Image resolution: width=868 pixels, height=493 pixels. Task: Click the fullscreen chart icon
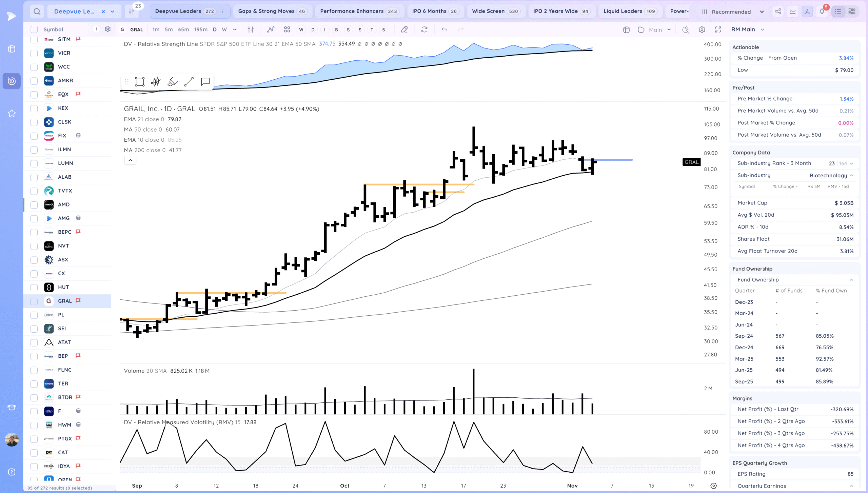point(718,29)
